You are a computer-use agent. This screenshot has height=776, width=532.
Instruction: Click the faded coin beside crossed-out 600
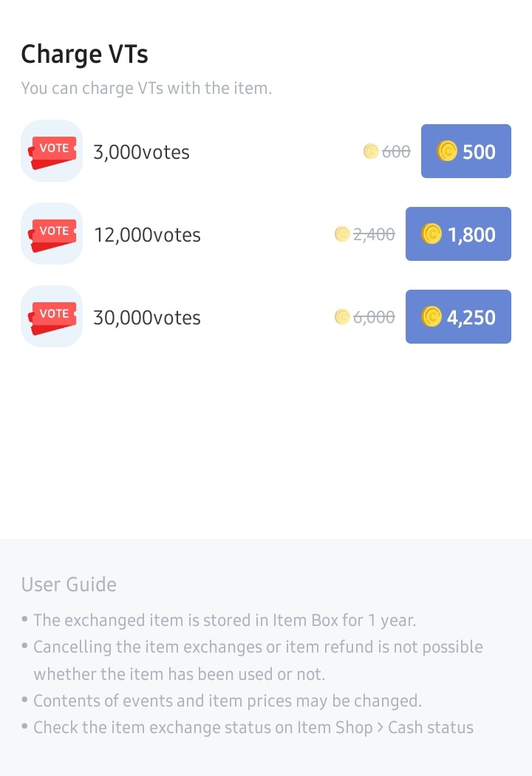371,152
